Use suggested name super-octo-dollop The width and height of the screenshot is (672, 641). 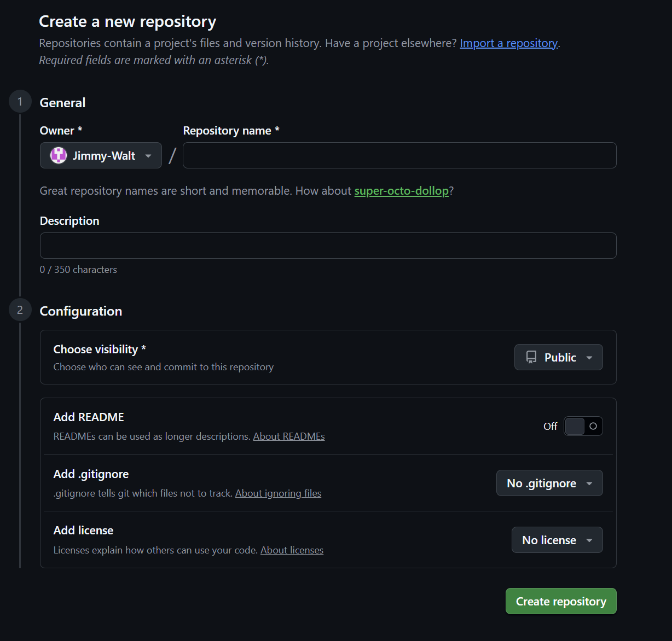[401, 191]
